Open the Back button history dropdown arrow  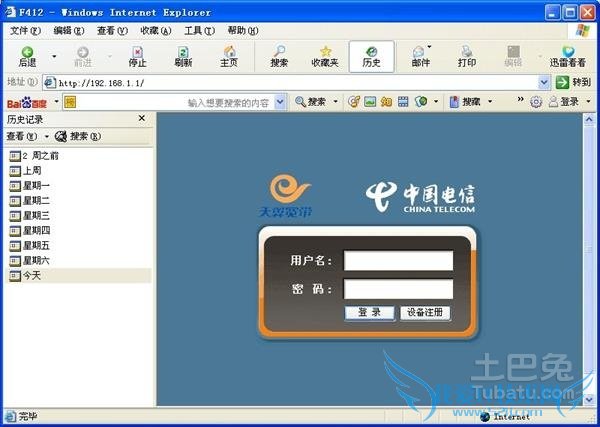(54, 57)
